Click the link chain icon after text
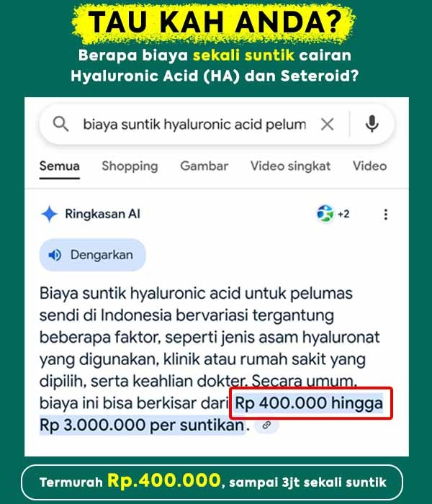 (266, 426)
